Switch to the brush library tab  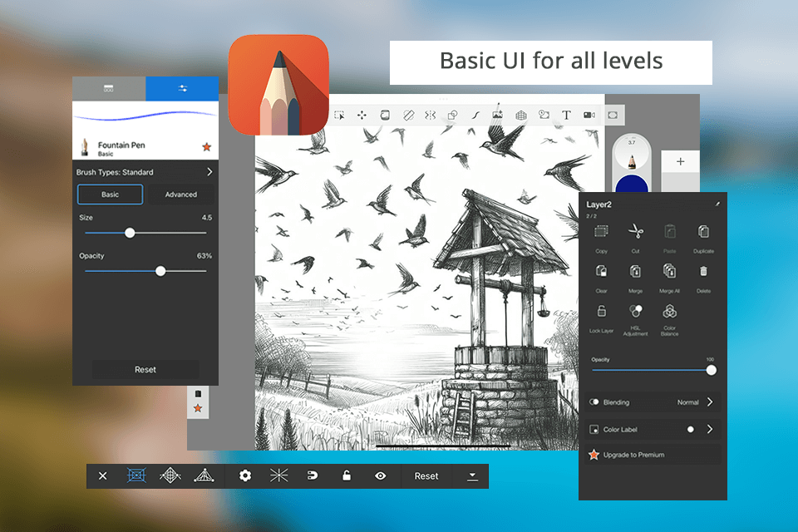point(108,89)
